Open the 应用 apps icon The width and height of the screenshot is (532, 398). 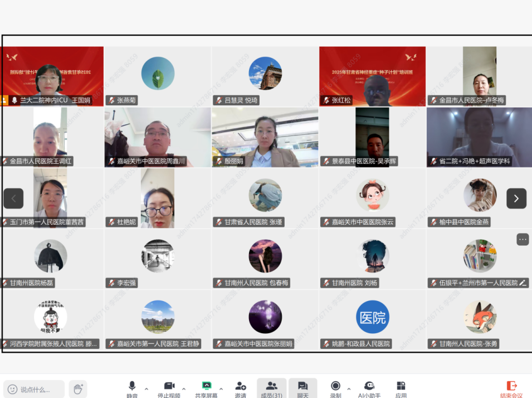tap(401, 386)
